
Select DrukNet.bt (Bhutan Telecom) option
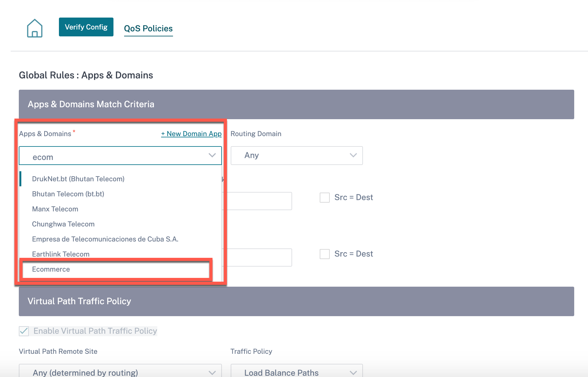click(120, 179)
